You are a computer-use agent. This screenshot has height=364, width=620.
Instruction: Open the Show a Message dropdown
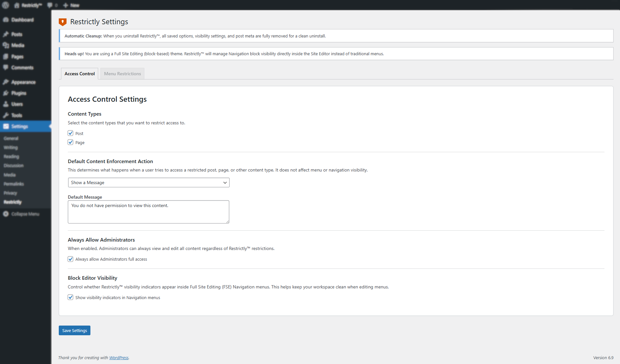(149, 182)
